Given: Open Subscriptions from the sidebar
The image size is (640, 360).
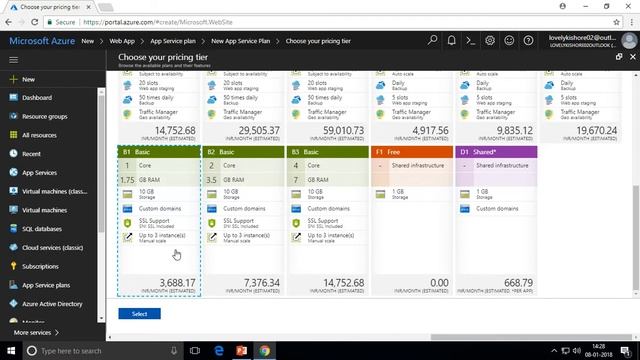Looking at the screenshot, I should [x=40, y=266].
